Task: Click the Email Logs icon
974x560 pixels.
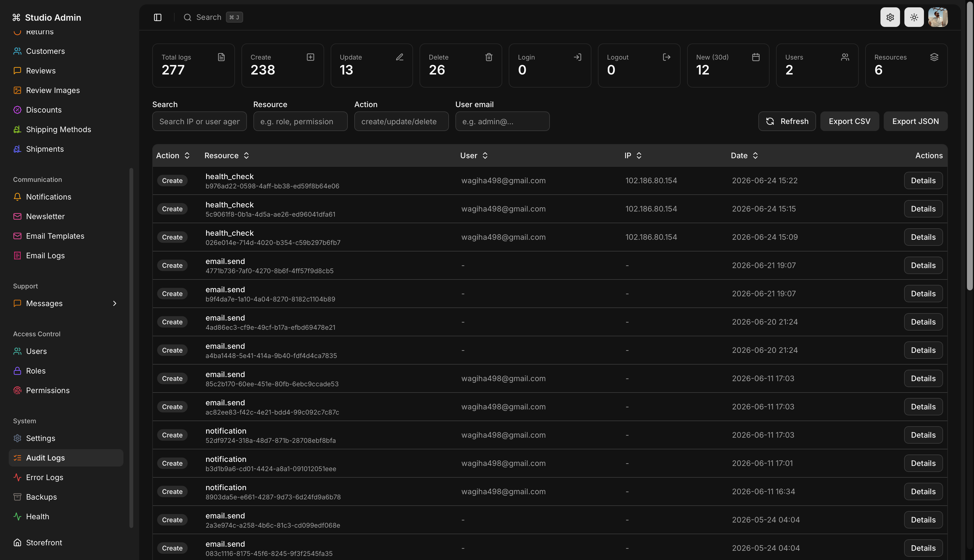Action: (x=17, y=256)
